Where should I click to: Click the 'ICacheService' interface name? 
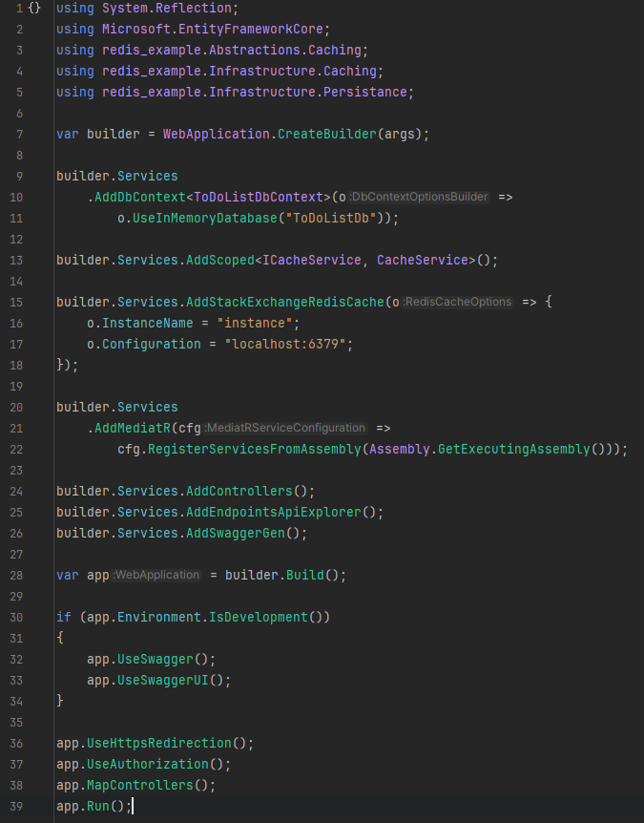tap(312, 260)
